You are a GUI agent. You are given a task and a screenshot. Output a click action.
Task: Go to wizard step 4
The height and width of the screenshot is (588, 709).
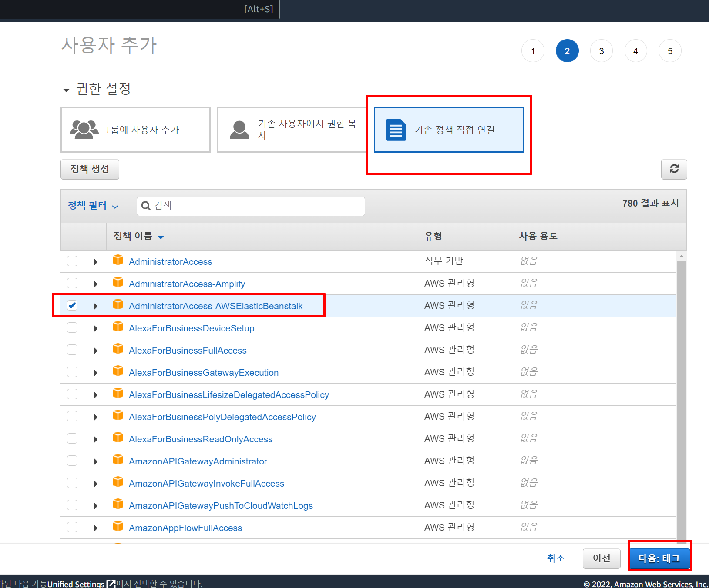636,51
